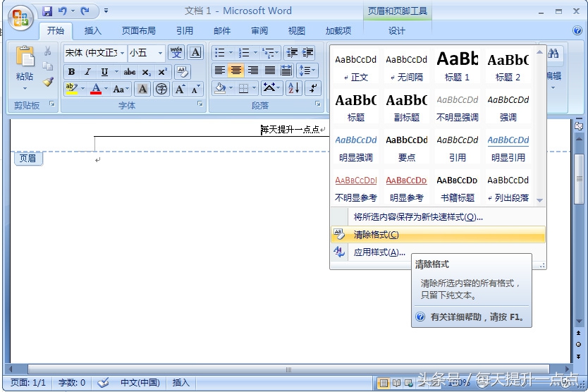The height and width of the screenshot is (392, 588).
Task: Click the spelling check status icon
Action: click(103, 383)
